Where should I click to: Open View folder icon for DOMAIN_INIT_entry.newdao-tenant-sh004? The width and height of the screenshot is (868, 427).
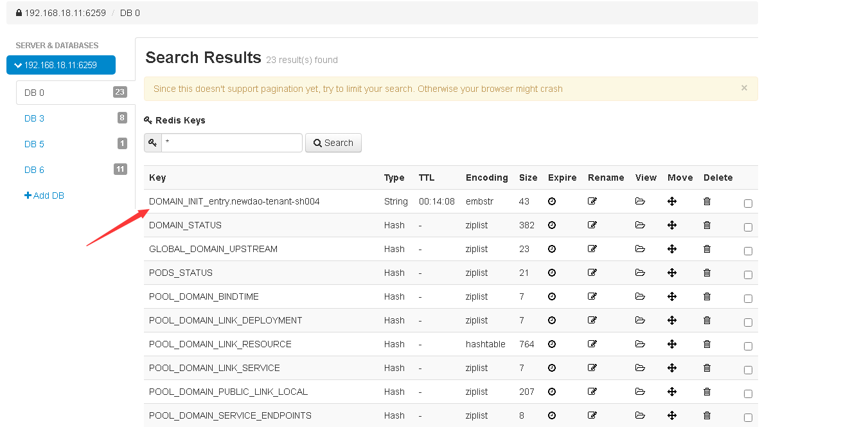[x=640, y=201]
